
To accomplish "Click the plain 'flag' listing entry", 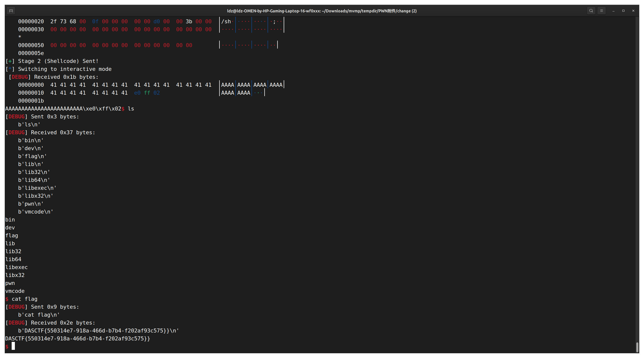I will click(x=12, y=236).
